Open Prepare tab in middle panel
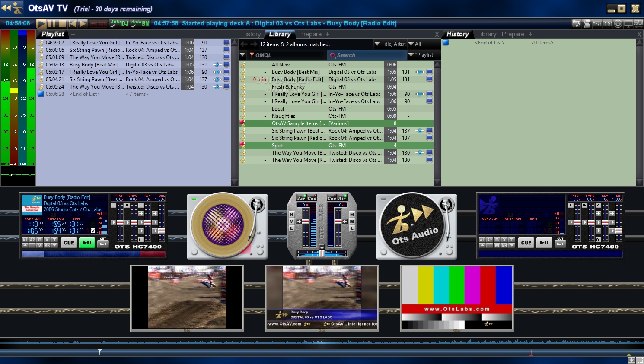 pos(310,34)
